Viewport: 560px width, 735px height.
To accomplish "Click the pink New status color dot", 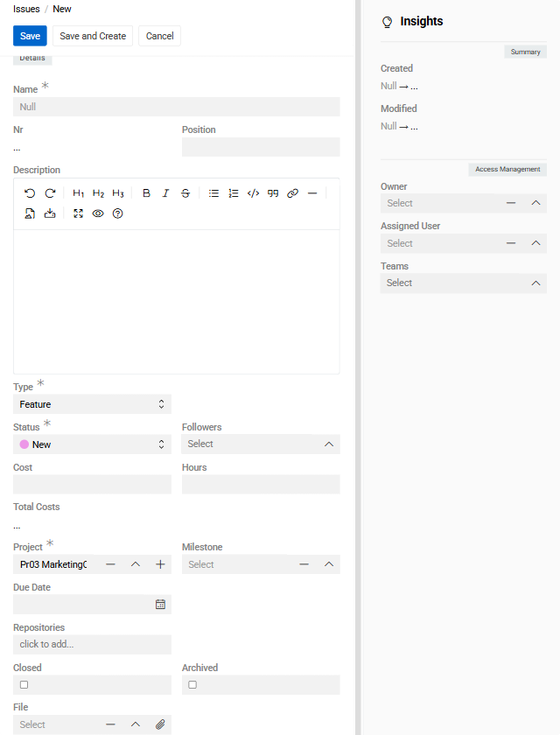I will (24, 444).
